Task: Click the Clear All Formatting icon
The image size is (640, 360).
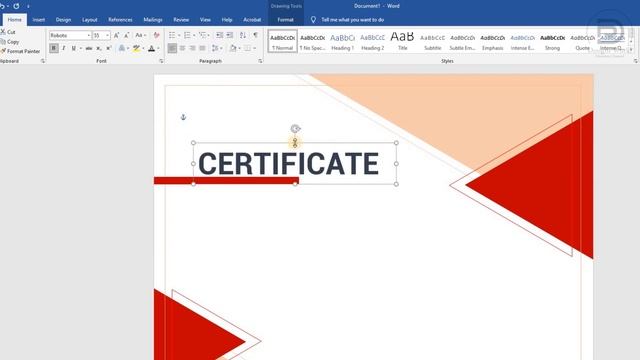Action: (x=156, y=35)
